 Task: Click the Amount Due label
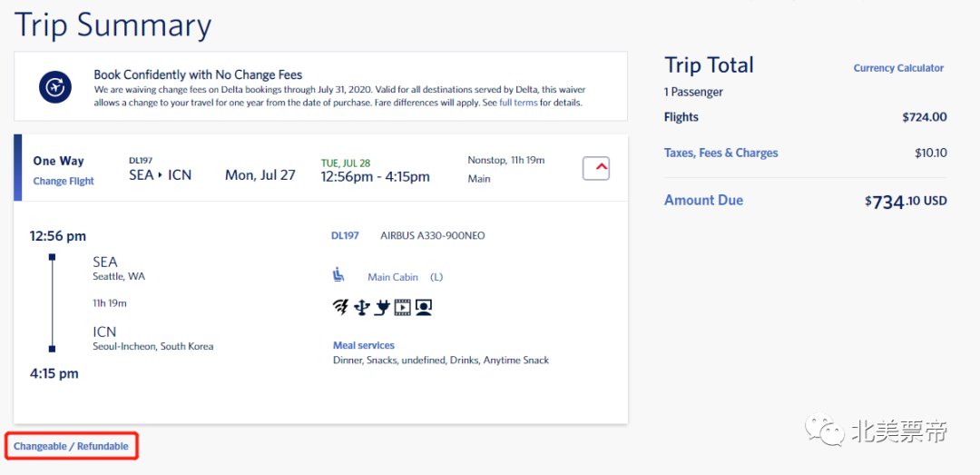point(703,200)
